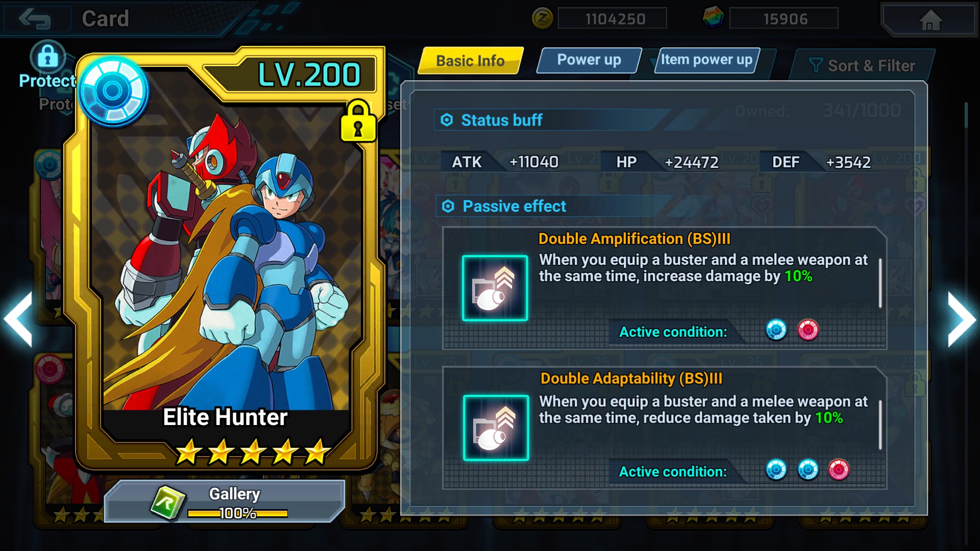Open the Item power up tab
The height and width of the screenshot is (551, 980).
(707, 60)
